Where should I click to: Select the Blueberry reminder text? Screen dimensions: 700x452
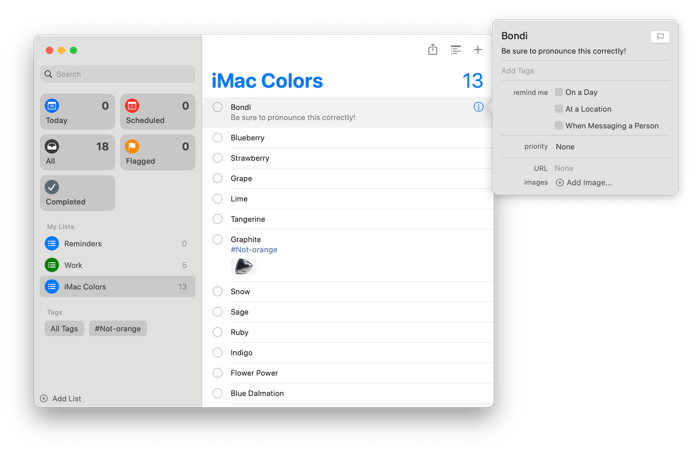tap(247, 138)
